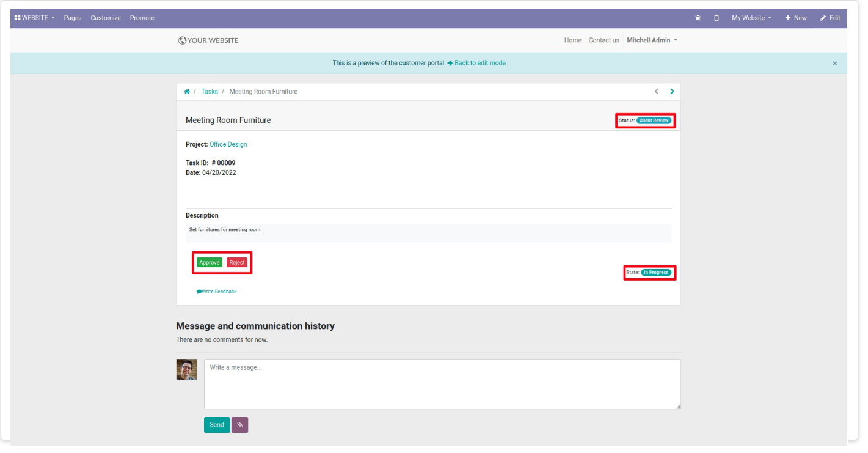
Task: Open the Office Design project link
Action: click(x=228, y=145)
